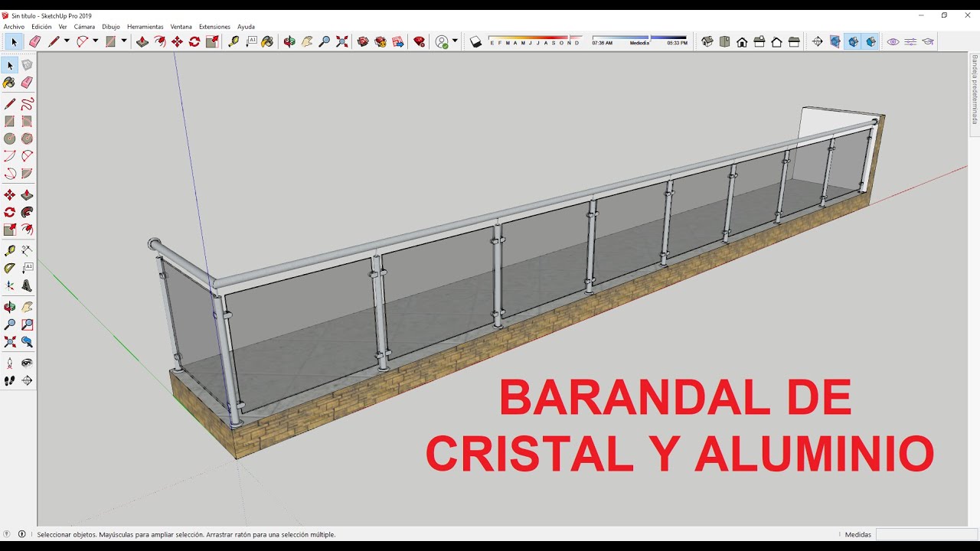Select the Polygon tool

(27, 139)
